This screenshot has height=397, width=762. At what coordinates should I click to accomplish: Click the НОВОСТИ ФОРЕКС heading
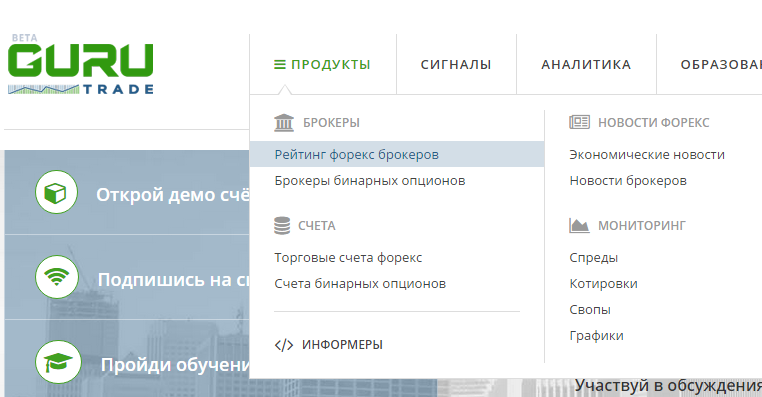point(653,123)
